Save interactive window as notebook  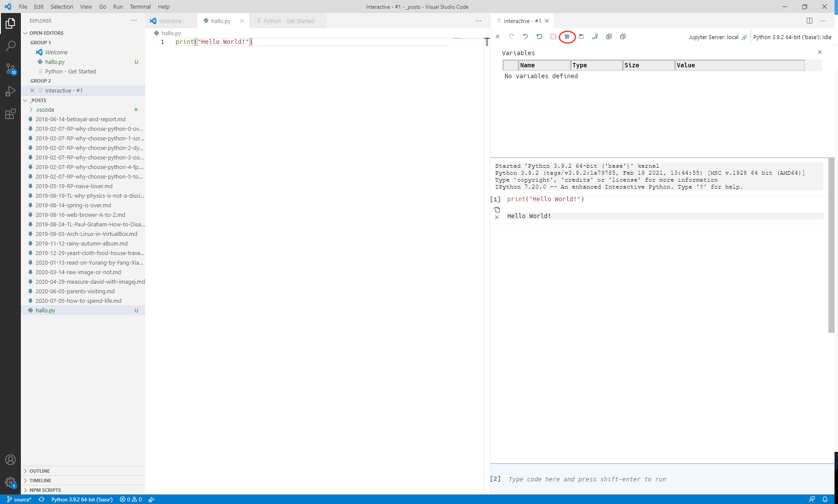[581, 36]
